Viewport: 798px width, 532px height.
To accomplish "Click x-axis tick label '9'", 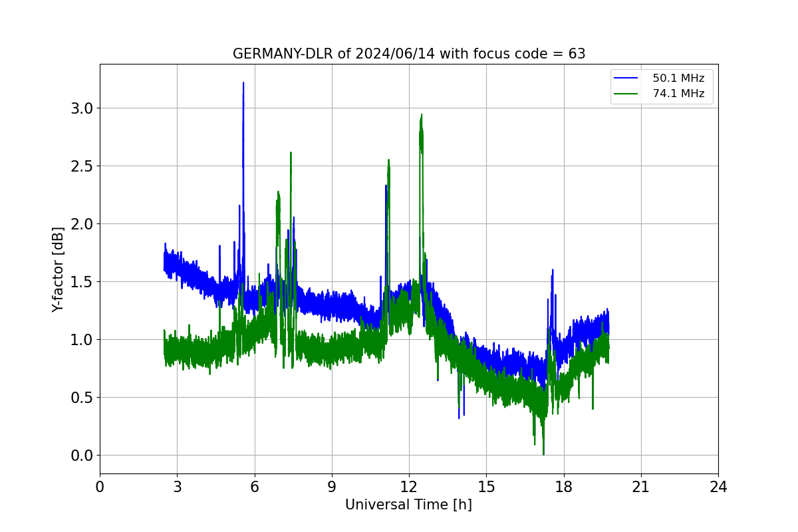I will point(332,487).
